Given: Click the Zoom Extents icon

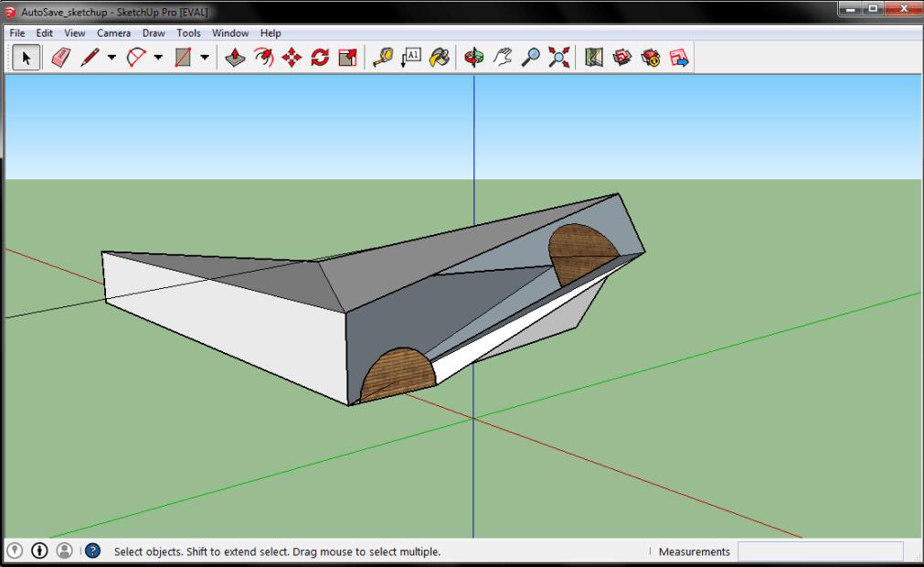Looking at the screenshot, I should [558, 58].
